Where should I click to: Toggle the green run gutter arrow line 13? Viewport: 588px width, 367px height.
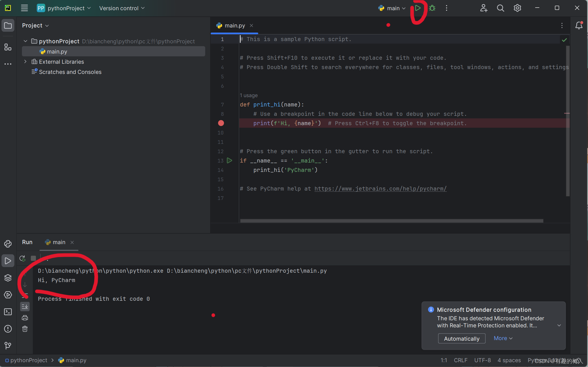pyautogui.click(x=229, y=160)
